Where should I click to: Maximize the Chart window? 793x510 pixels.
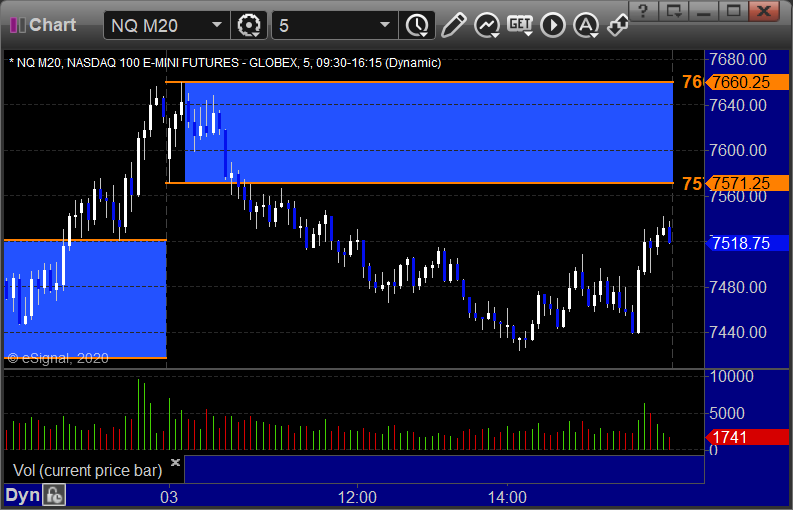(733, 10)
